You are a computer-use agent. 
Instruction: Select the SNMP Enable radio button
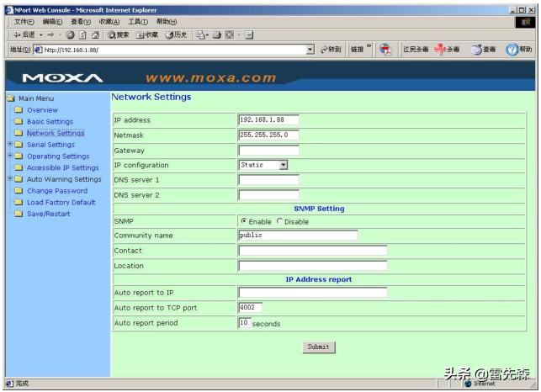[244, 221]
